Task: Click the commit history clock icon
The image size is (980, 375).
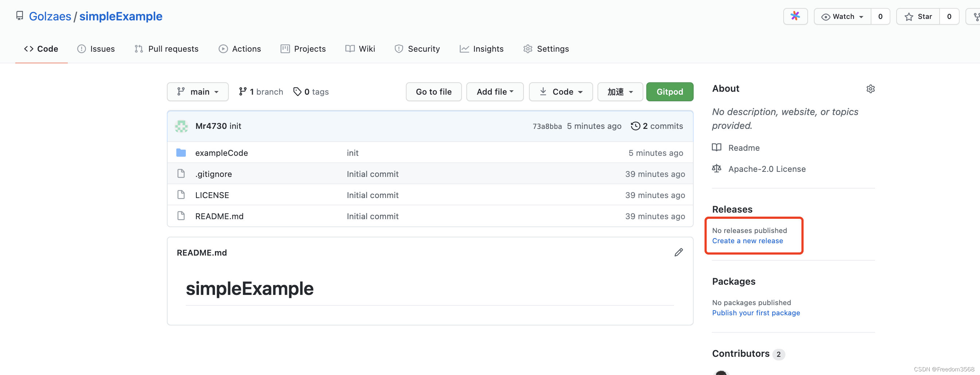Action: coord(635,126)
